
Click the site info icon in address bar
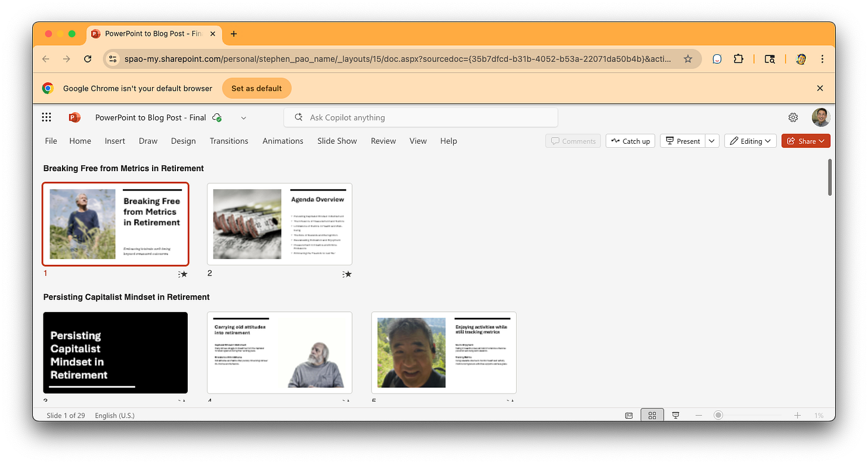[x=114, y=59]
